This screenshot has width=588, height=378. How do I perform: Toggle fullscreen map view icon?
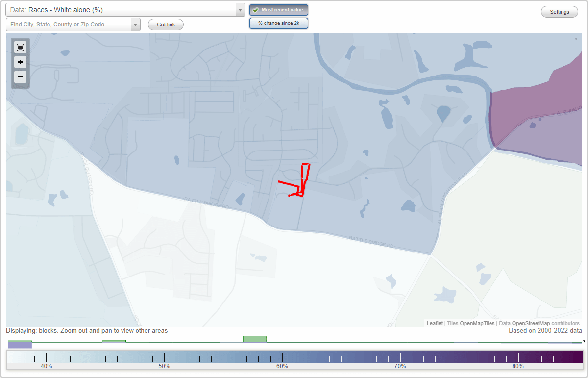coord(20,47)
